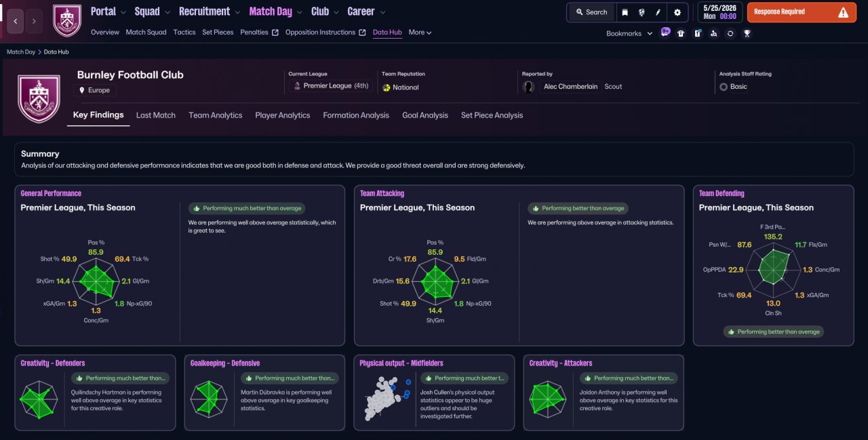Switch to the Formation Analysis tab
The height and width of the screenshot is (440, 868).
(x=356, y=115)
